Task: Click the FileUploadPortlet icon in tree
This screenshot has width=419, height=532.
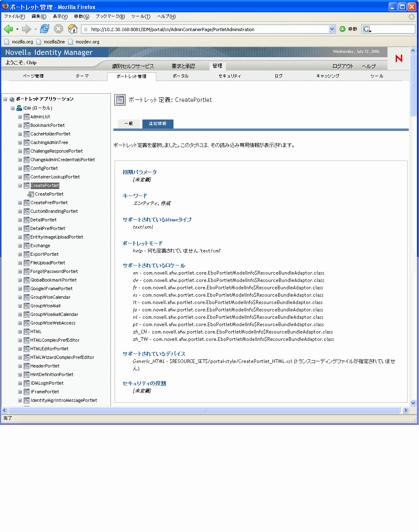Action: [27, 263]
